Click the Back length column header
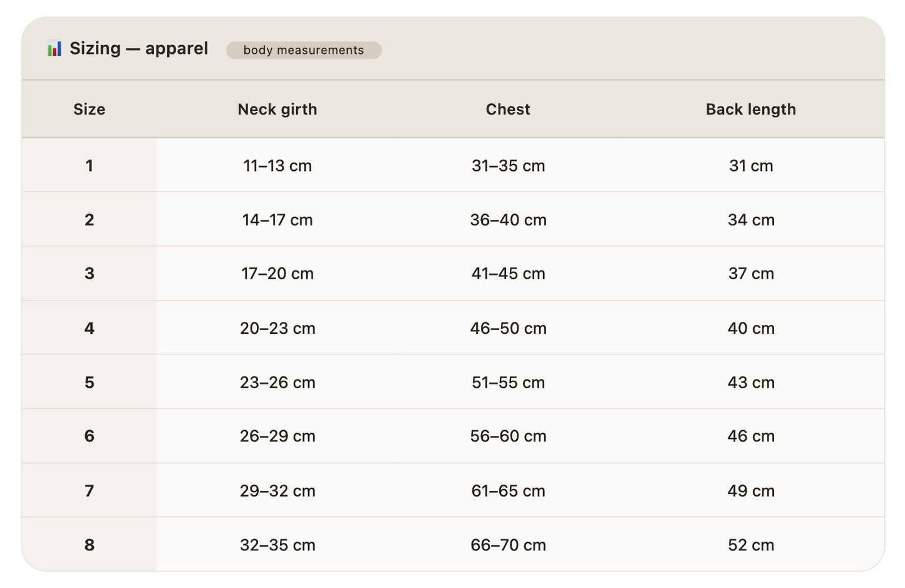Screen dimensions: 905x588 coord(751,109)
